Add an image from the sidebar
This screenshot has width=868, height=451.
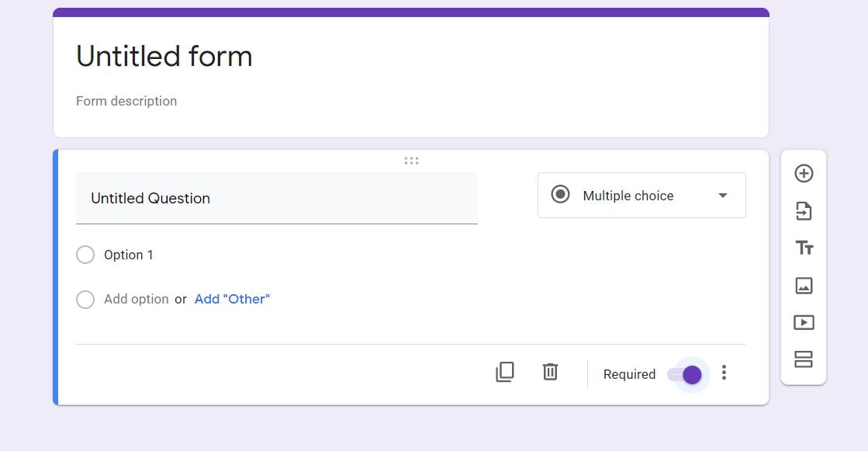click(804, 286)
